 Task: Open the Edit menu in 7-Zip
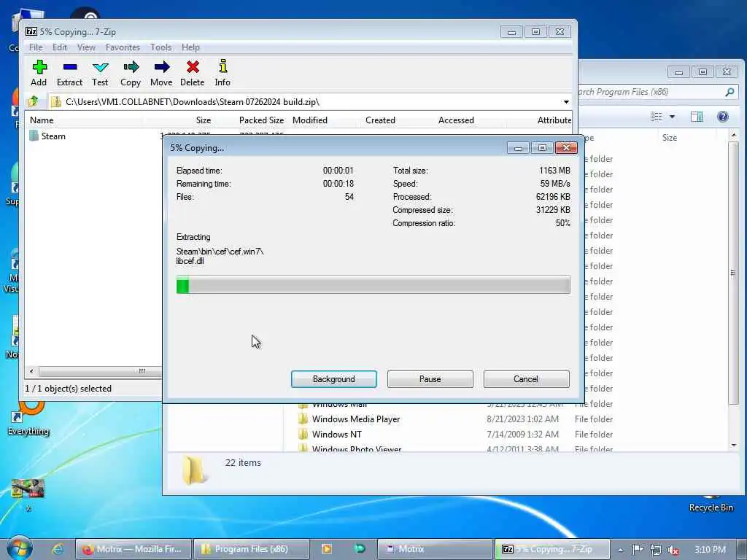coord(60,47)
